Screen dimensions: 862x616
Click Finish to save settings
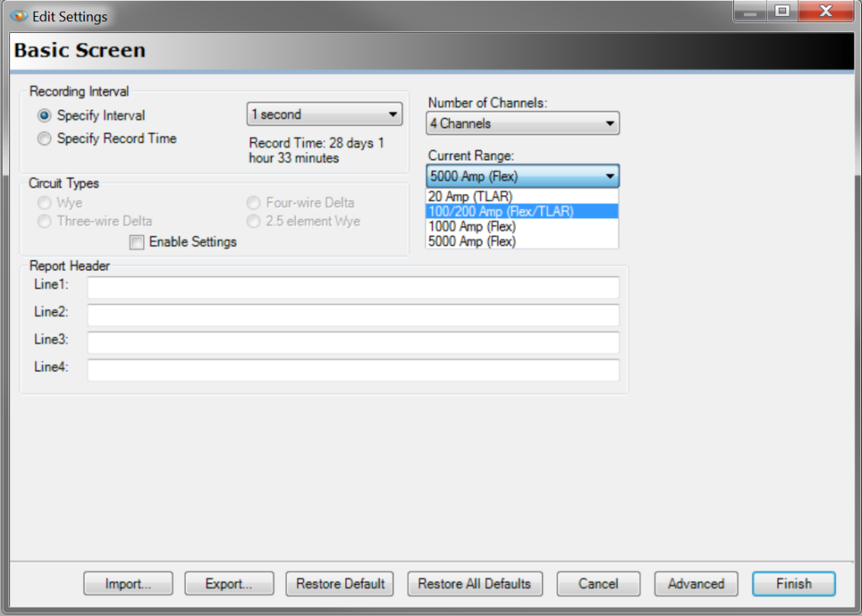click(x=793, y=584)
